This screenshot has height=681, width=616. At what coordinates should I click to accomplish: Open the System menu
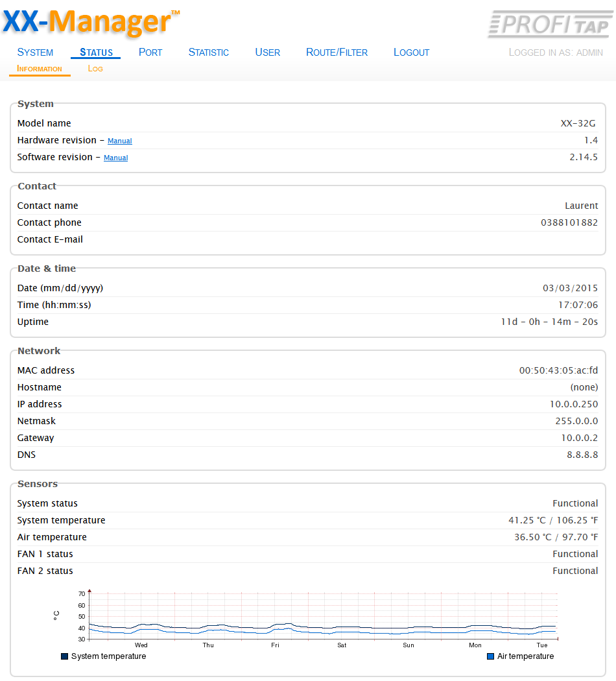pyautogui.click(x=35, y=53)
